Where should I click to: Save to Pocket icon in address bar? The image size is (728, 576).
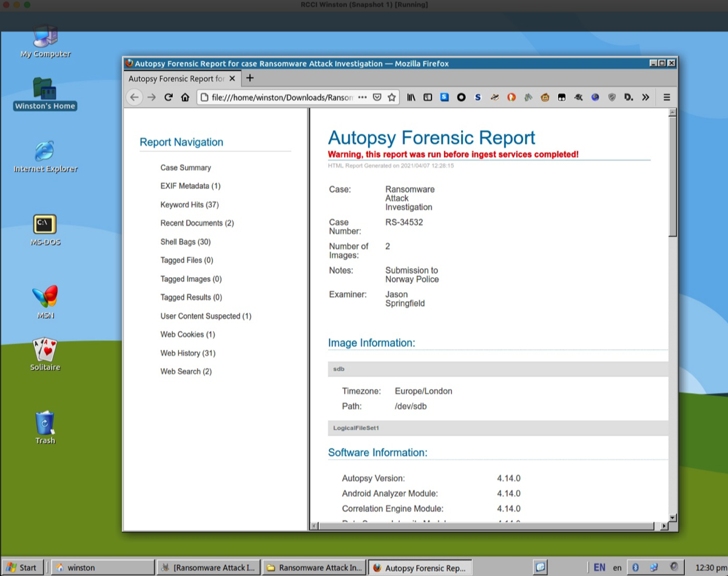click(x=377, y=97)
